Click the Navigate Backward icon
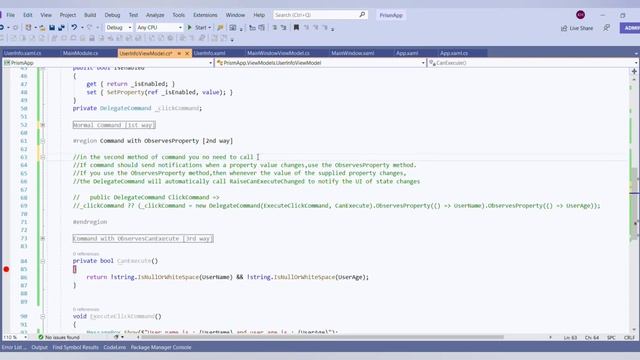 (x=2, y=28)
